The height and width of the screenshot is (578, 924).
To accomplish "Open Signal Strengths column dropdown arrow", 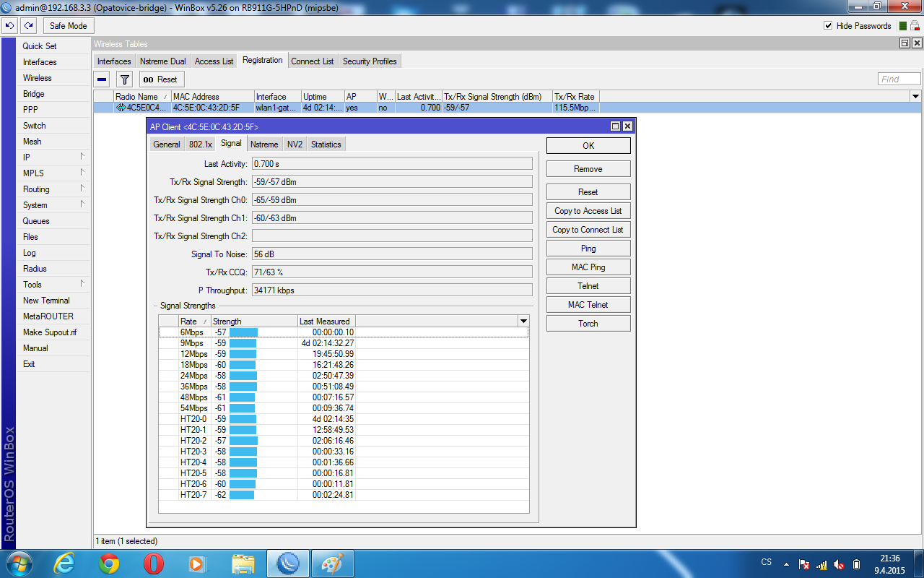I will pyautogui.click(x=523, y=321).
